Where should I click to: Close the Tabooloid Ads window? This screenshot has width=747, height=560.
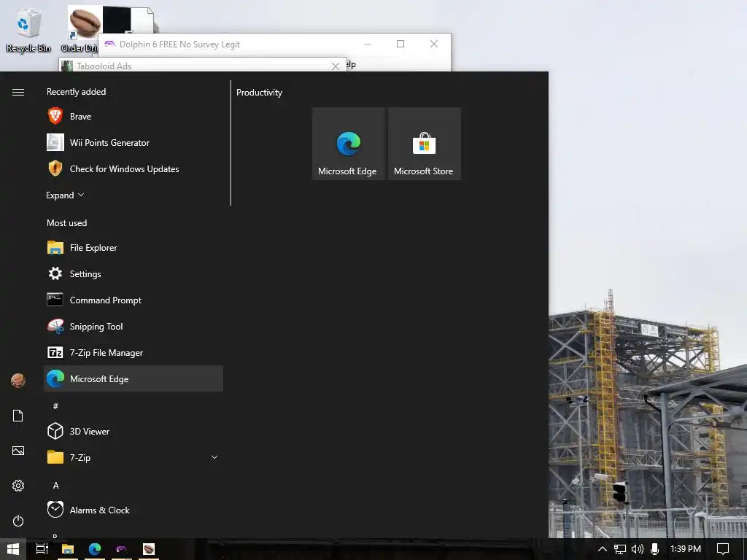click(x=336, y=66)
